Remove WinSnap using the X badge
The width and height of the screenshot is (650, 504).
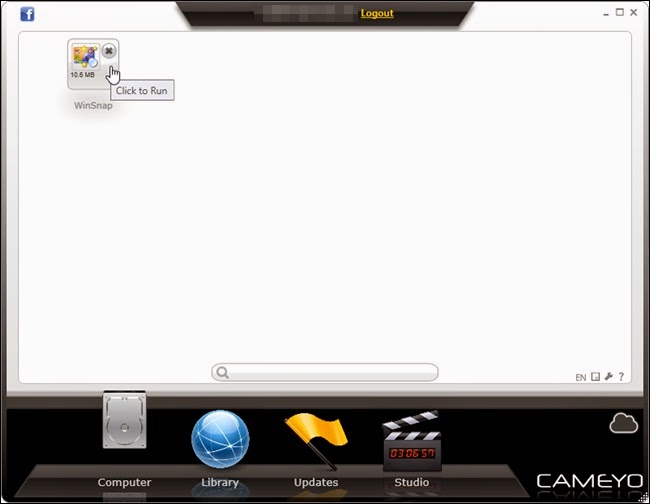109,51
